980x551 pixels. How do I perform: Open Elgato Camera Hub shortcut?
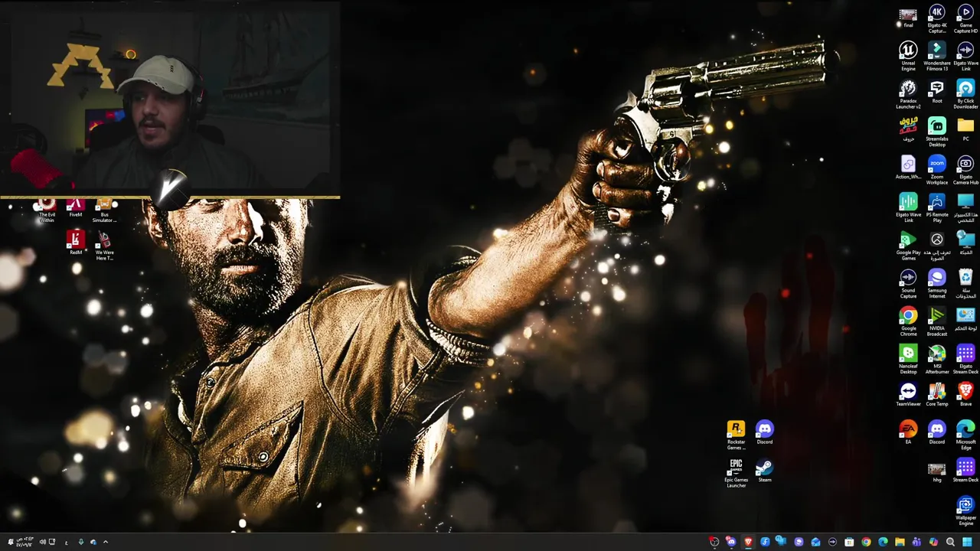965,169
